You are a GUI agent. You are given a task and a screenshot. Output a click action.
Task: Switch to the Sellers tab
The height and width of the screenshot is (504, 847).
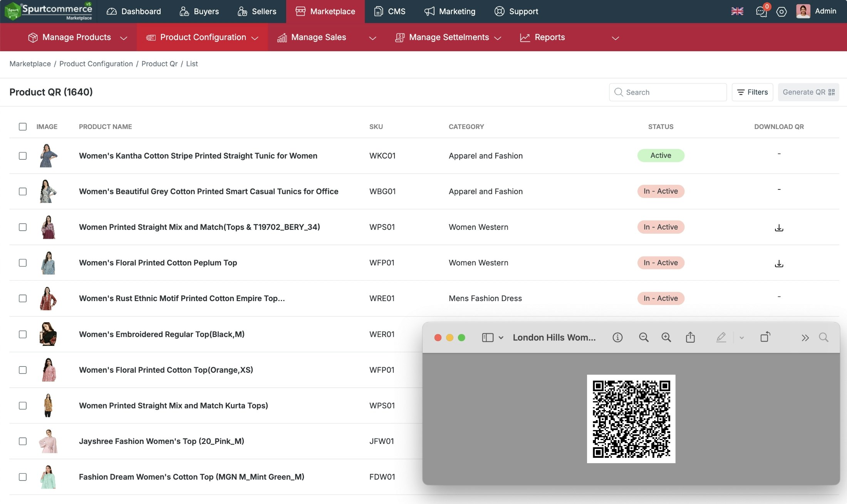click(x=257, y=12)
